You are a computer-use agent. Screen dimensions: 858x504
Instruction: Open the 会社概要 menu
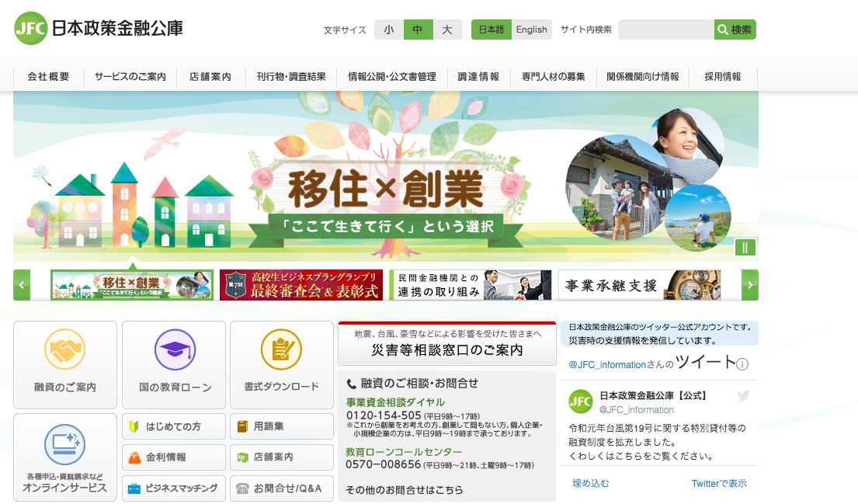pyautogui.click(x=48, y=77)
